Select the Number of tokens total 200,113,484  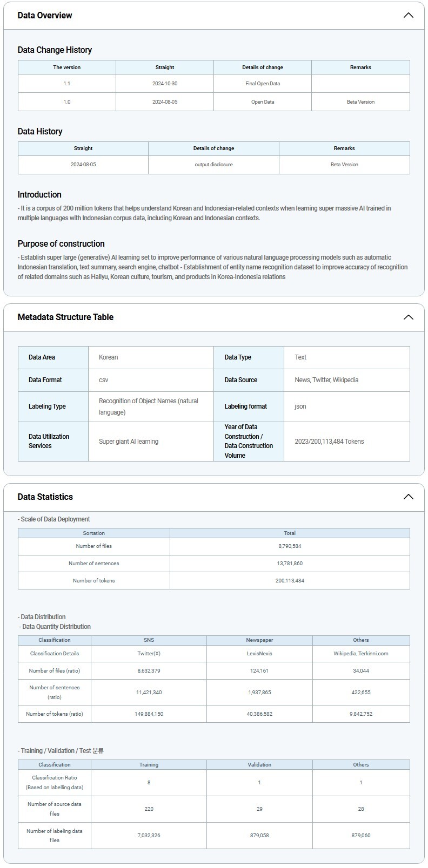point(290,581)
